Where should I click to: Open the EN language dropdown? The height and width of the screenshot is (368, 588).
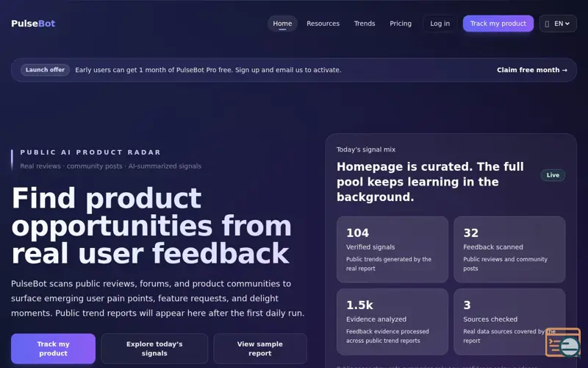tap(558, 24)
